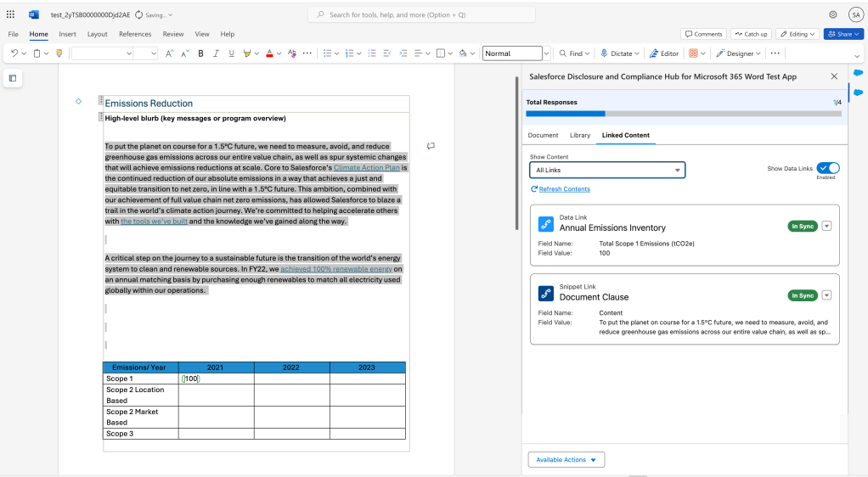Image resolution: width=868 pixels, height=477 pixels.
Task: Click the Refresh Contents link
Action: pyautogui.click(x=565, y=189)
